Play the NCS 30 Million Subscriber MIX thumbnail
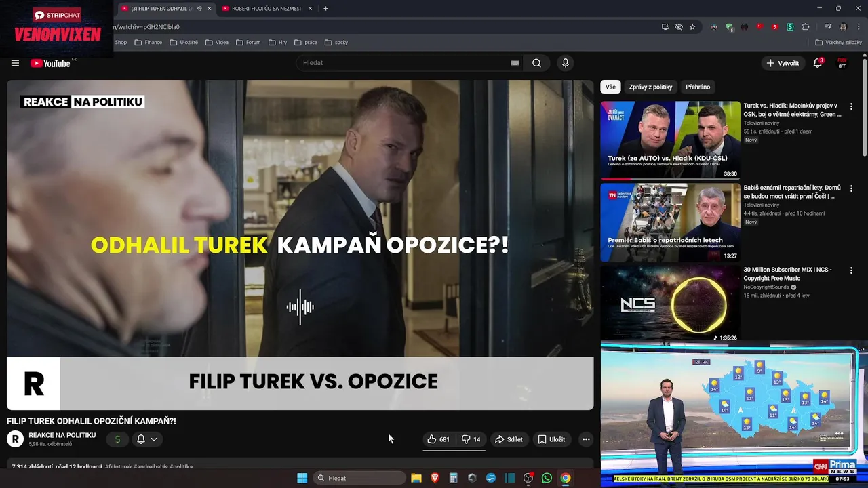868x488 pixels. (x=670, y=302)
